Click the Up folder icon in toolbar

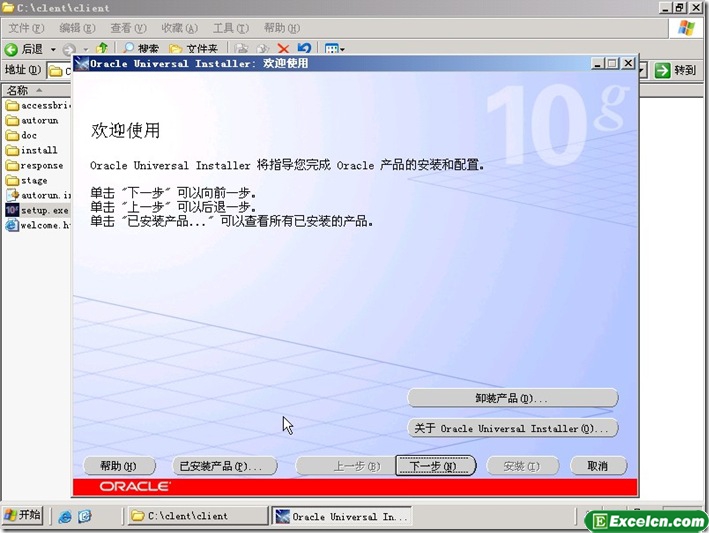tap(102, 48)
